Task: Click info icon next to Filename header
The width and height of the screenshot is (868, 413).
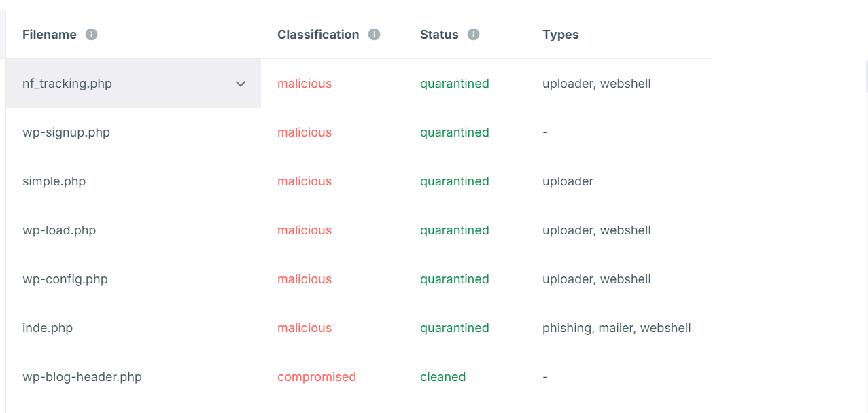Action: point(92,35)
